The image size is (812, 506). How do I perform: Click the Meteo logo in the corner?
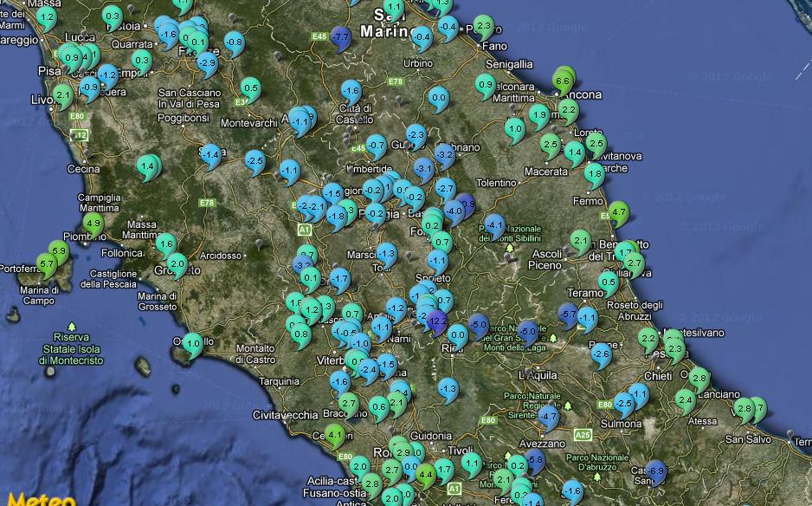(x=24, y=500)
